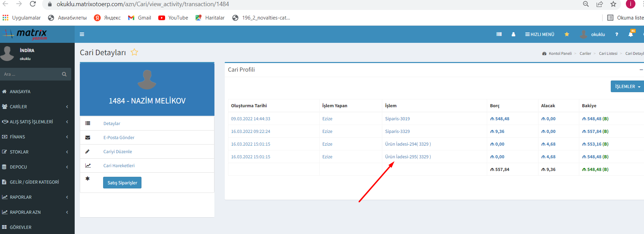This screenshot has height=234, width=644.
Task: Reload the page with browser refresh button
Action: (x=33, y=4)
